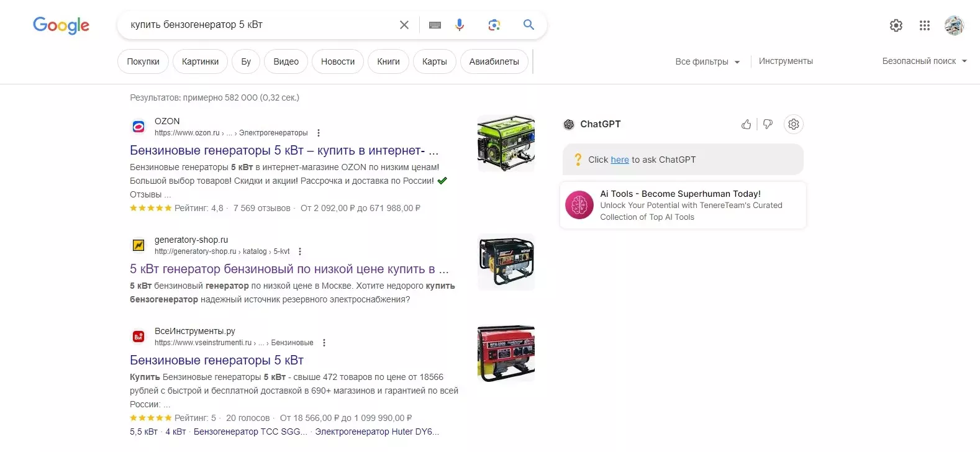
Task: Thumbs down the ChatGPT panel
Action: point(768,124)
